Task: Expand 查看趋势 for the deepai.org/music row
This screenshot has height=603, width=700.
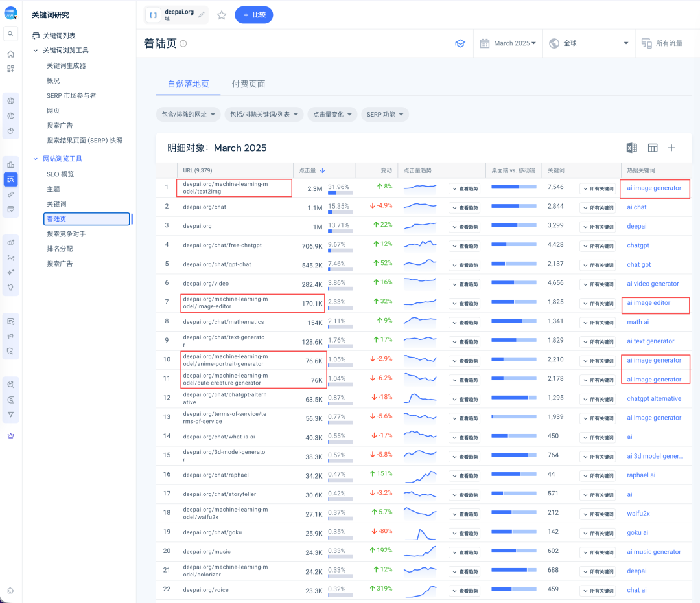Action: 464,552
